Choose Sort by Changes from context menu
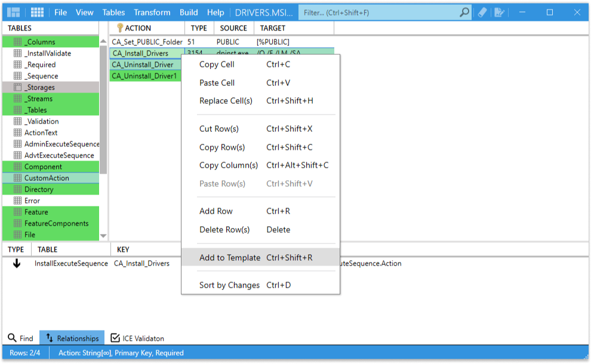Image resolution: width=591 pixels, height=364 pixels. 260,285
